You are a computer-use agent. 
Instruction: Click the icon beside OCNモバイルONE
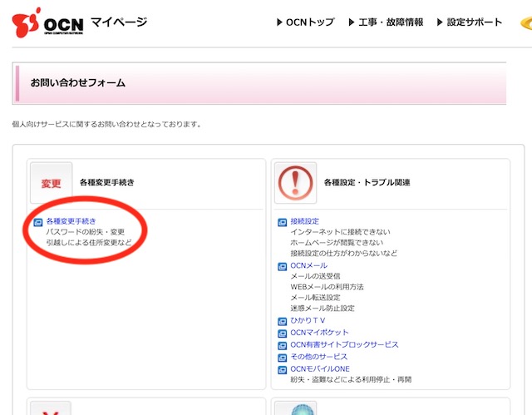(283, 370)
